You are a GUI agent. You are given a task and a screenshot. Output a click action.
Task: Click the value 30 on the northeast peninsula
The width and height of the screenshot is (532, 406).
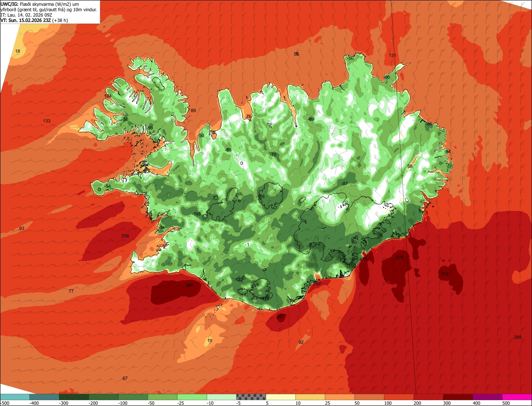pyautogui.click(x=387, y=77)
